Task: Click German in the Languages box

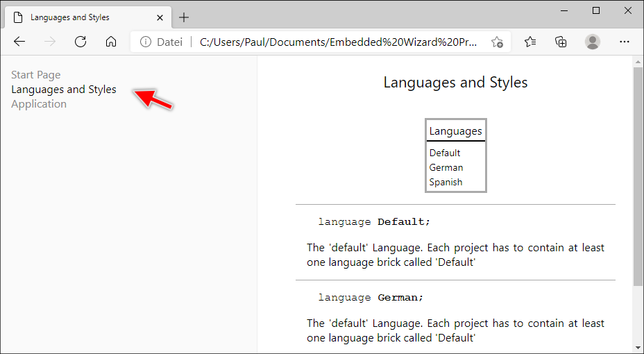Action: pyautogui.click(x=446, y=167)
